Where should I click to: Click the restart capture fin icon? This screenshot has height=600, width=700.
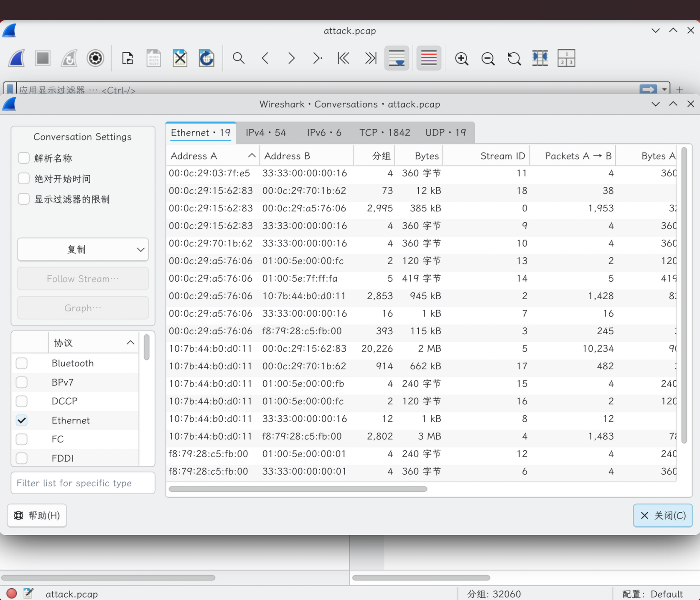click(x=69, y=58)
